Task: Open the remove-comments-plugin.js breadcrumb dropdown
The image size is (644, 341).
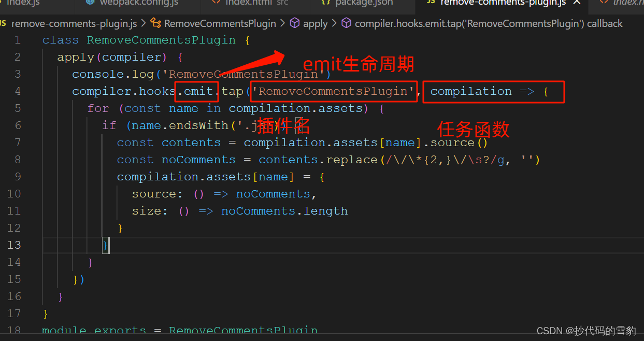Action: [74, 23]
